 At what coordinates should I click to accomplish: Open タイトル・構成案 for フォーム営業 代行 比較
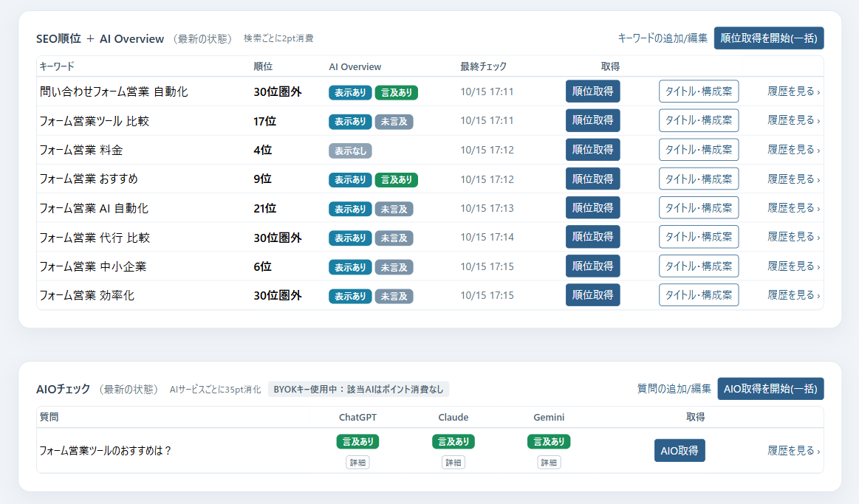pos(699,237)
